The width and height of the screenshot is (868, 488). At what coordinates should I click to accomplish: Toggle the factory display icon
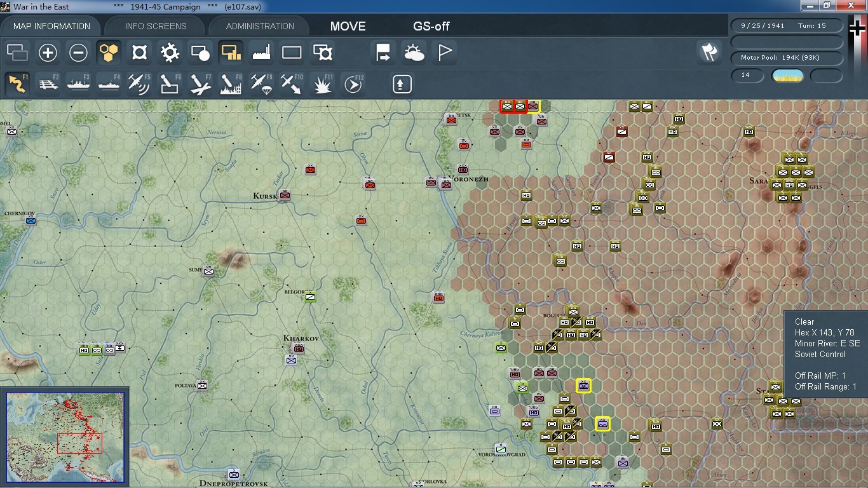coord(261,52)
